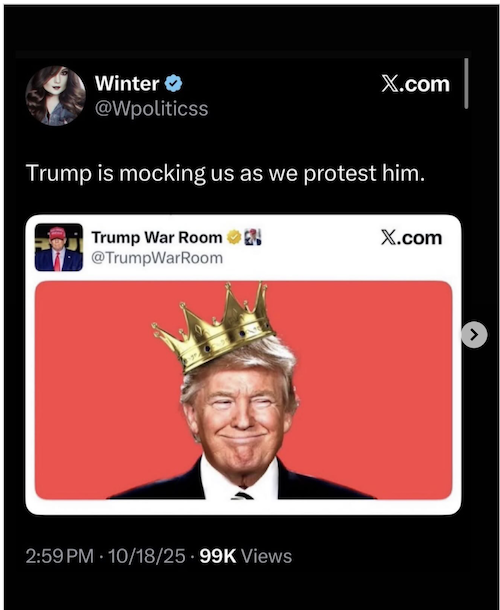The width and height of the screenshot is (500, 610).
Task: Open the Winter display name link
Action: point(127,83)
